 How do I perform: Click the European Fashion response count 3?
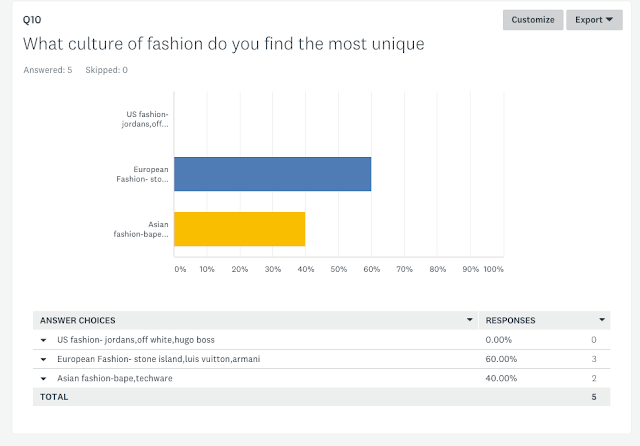point(593,359)
